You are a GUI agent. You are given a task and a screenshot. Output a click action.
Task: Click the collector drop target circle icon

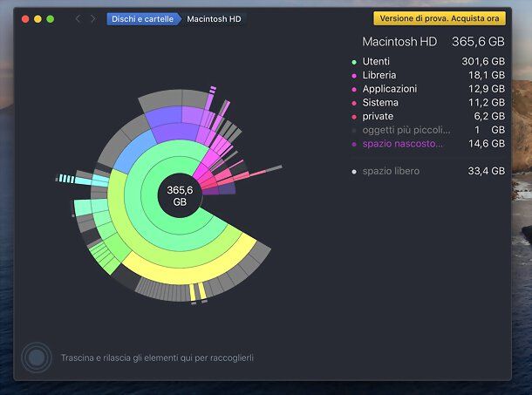click(37, 358)
